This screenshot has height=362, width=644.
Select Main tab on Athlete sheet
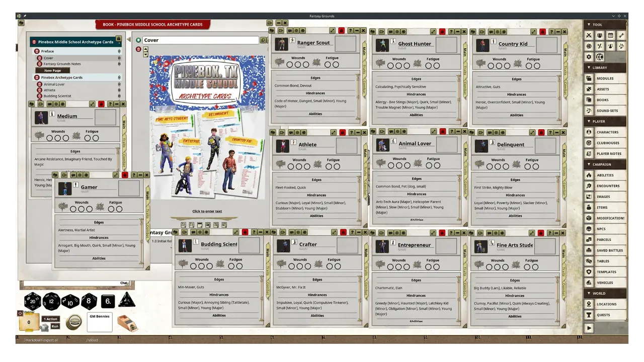click(365, 152)
